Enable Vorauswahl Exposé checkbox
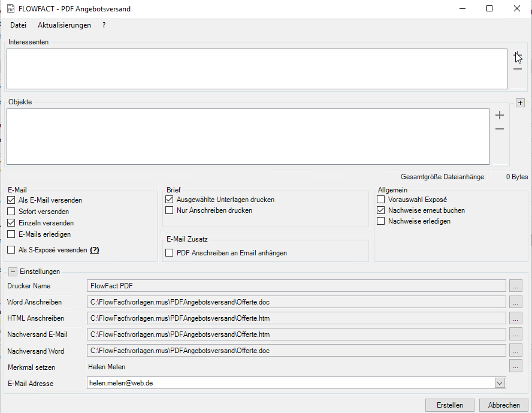 pos(380,200)
